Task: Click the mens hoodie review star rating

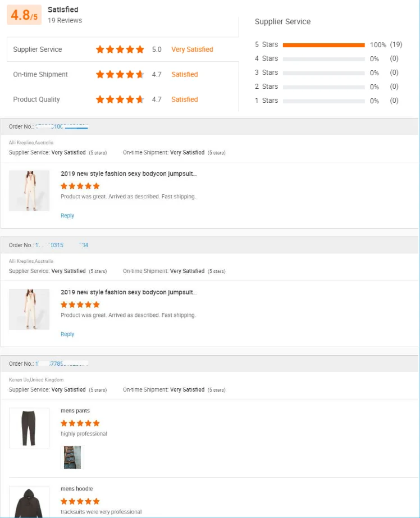Action: (80, 501)
